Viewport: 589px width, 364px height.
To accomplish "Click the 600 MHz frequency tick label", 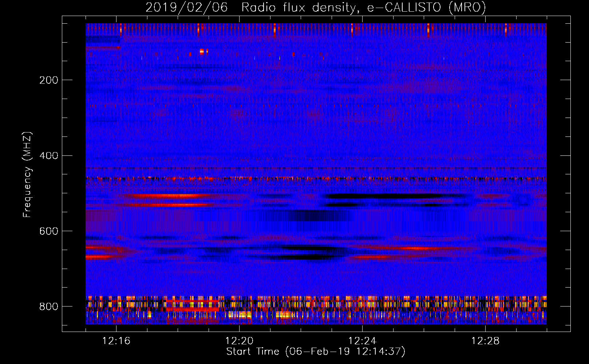I will (x=49, y=232).
